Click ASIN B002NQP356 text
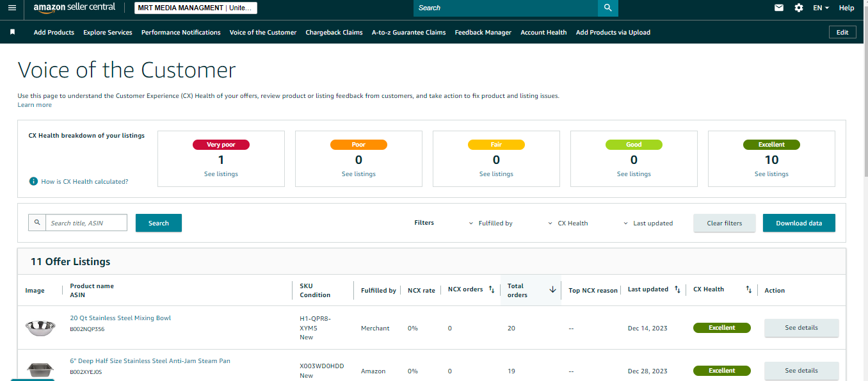868x381 pixels. pyautogui.click(x=87, y=329)
